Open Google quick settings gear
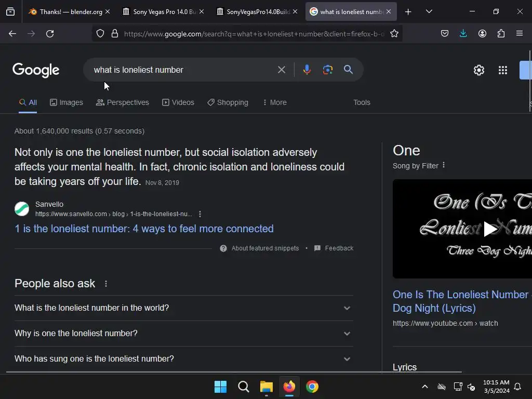532x399 pixels. [478, 70]
